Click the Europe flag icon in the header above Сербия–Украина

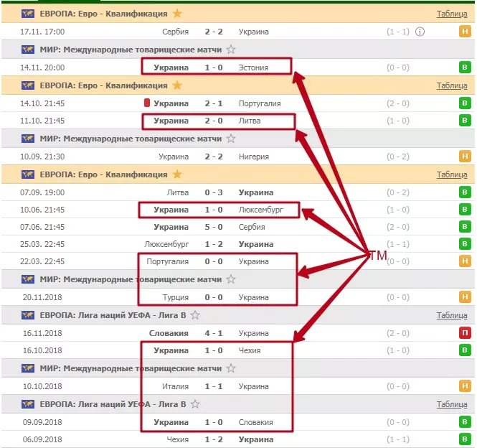pos(28,14)
